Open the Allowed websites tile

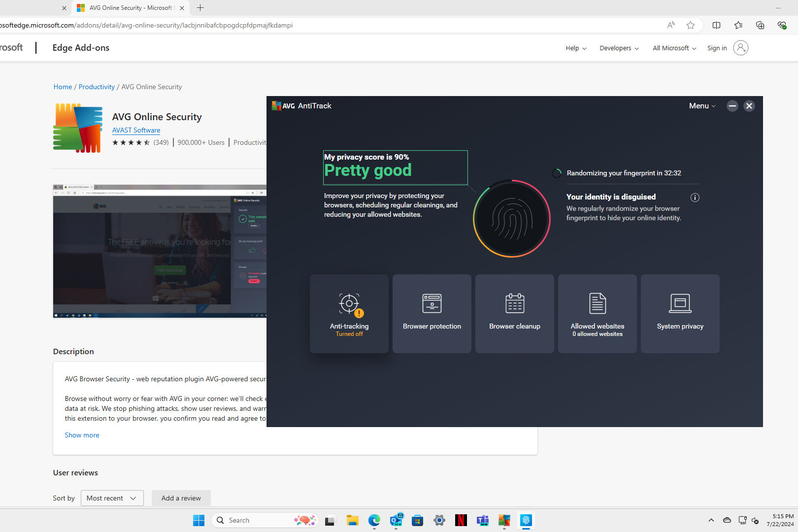(597, 314)
